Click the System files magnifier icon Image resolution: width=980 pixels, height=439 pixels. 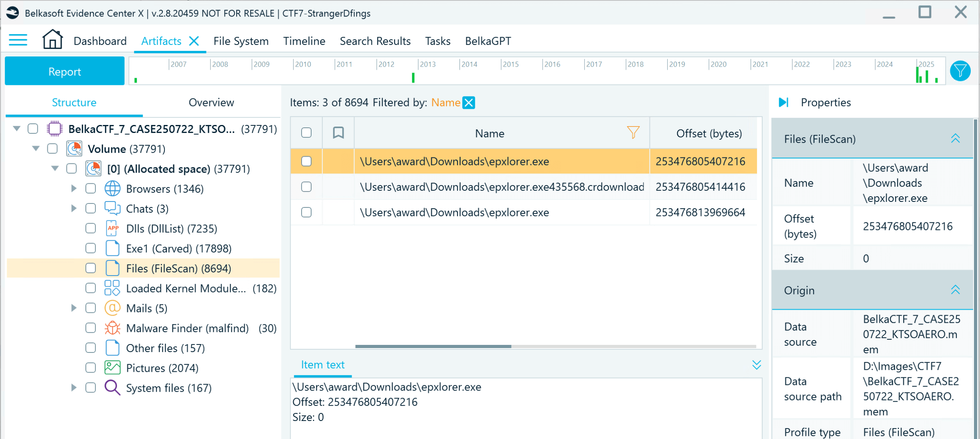point(113,388)
